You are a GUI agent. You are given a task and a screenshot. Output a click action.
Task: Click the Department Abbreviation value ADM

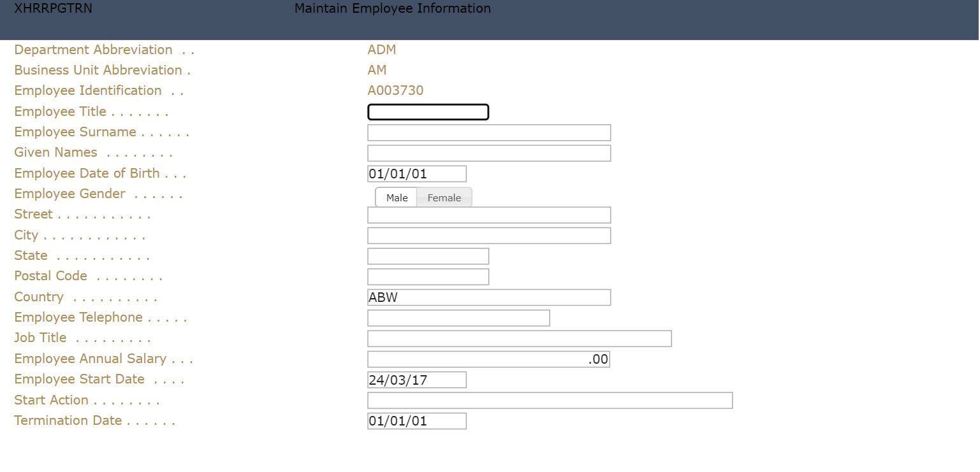pos(382,50)
